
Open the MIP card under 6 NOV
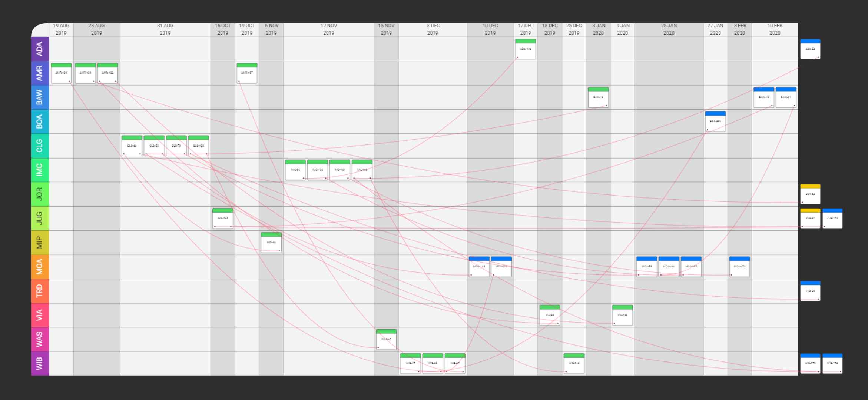[271, 243]
